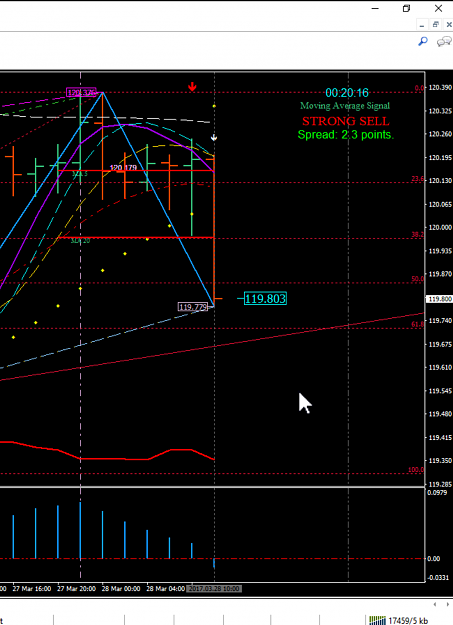Click the 0.00 indicator zero level value
Viewport: 453px width, 625px height.
click(x=433, y=559)
